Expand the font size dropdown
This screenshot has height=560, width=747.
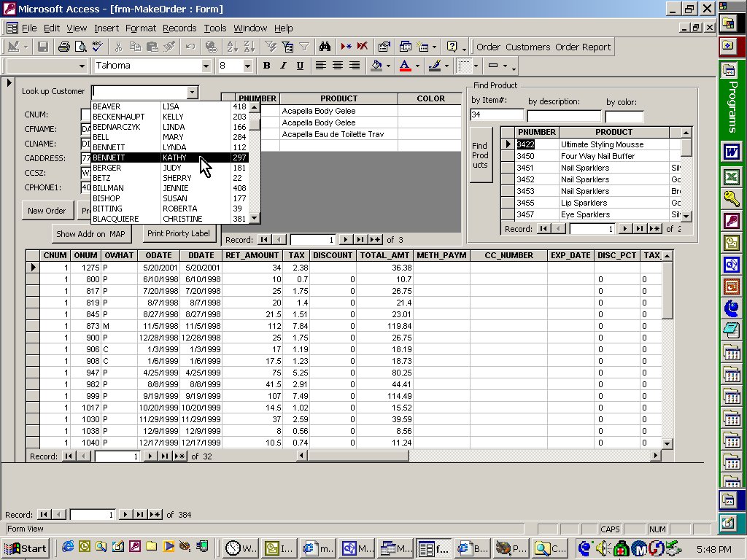(x=247, y=66)
